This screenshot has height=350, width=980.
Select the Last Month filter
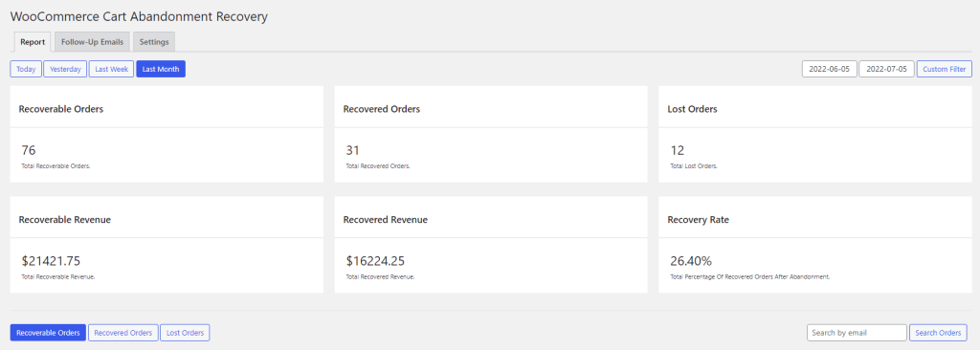pyautogui.click(x=161, y=70)
